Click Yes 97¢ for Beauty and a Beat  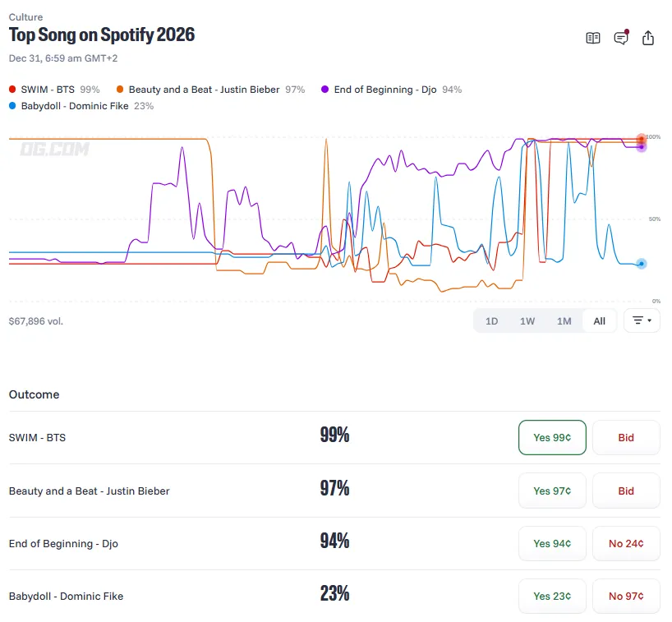tap(552, 491)
